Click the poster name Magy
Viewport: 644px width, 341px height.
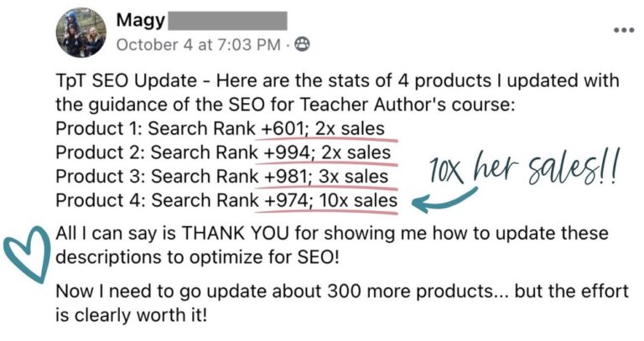pos(141,20)
